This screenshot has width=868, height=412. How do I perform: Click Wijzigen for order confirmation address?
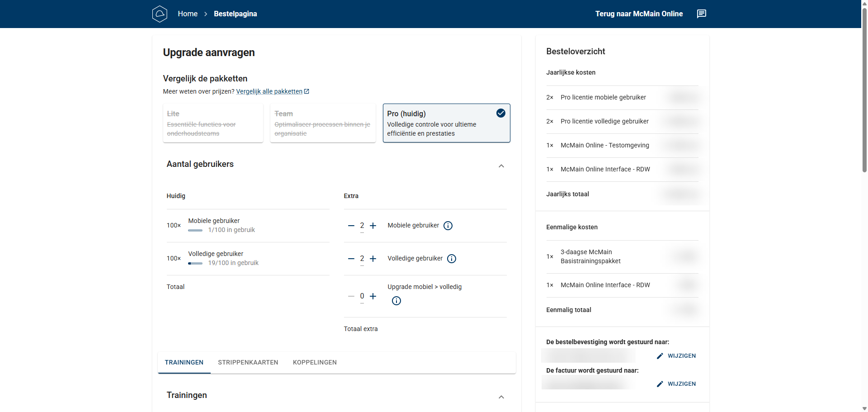click(x=676, y=356)
